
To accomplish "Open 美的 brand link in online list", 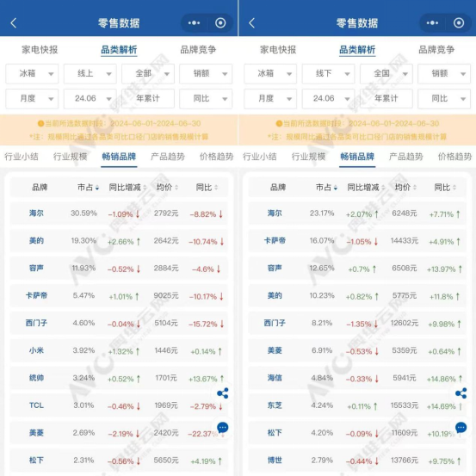I will click(x=36, y=241).
